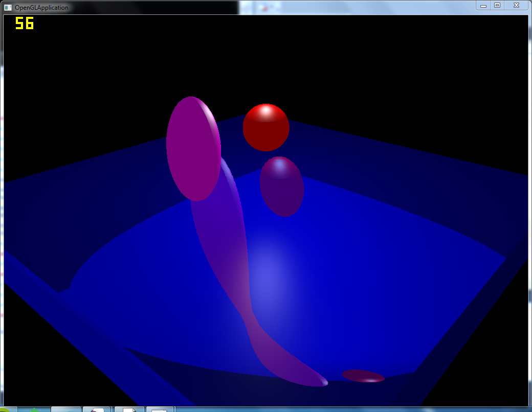Maximize the OpenGLApplication window
Screen dimensions: 532x412
[x=497, y=6]
